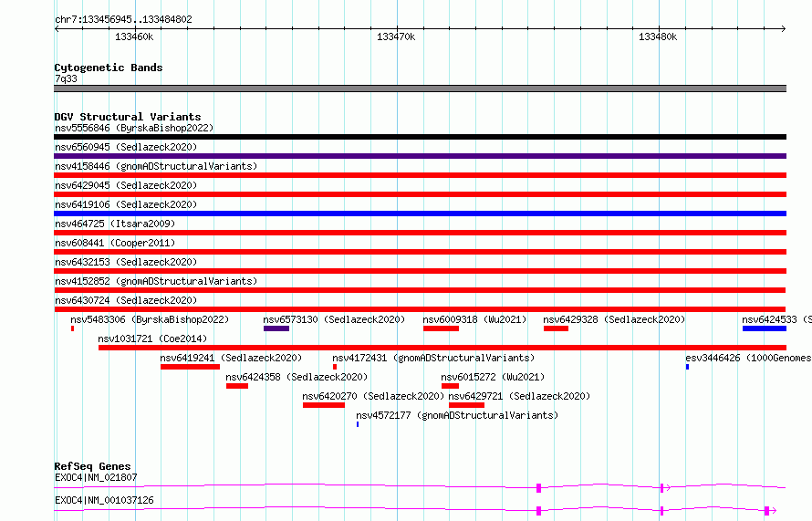Select the small nsv5483306 red marker
The image size is (812, 521).
tap(72, 328)
